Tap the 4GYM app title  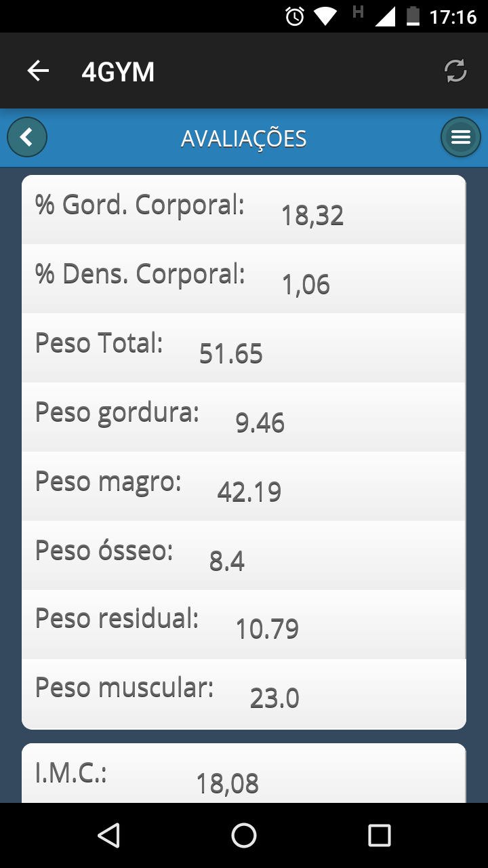[118, 72]
